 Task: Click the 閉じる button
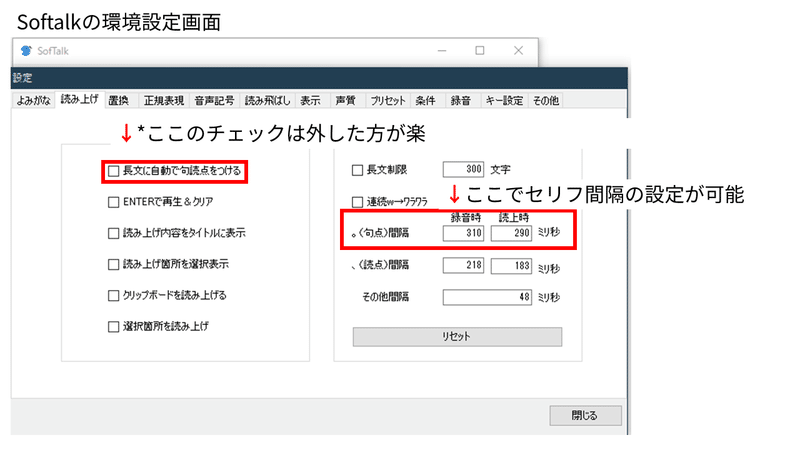pos(585,415)
